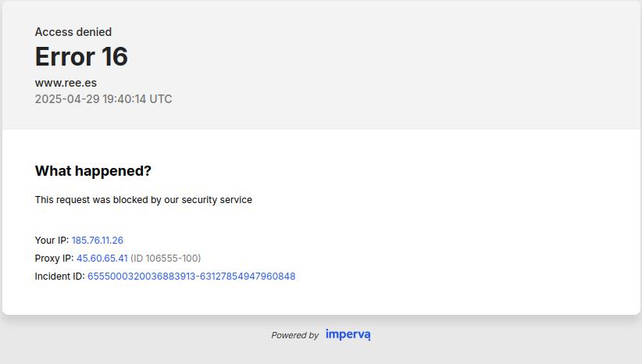642x364 pixels.
Task: Click the Proxy IP label
Action: tap(54, 259)
